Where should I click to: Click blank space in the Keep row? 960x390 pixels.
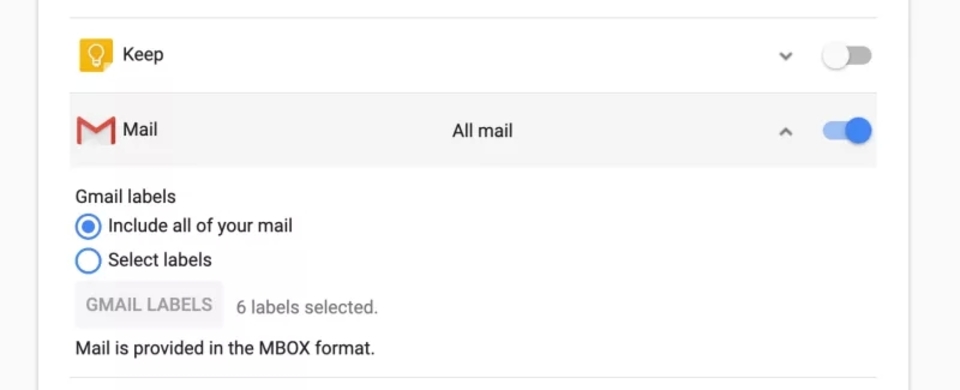[465, 56]
